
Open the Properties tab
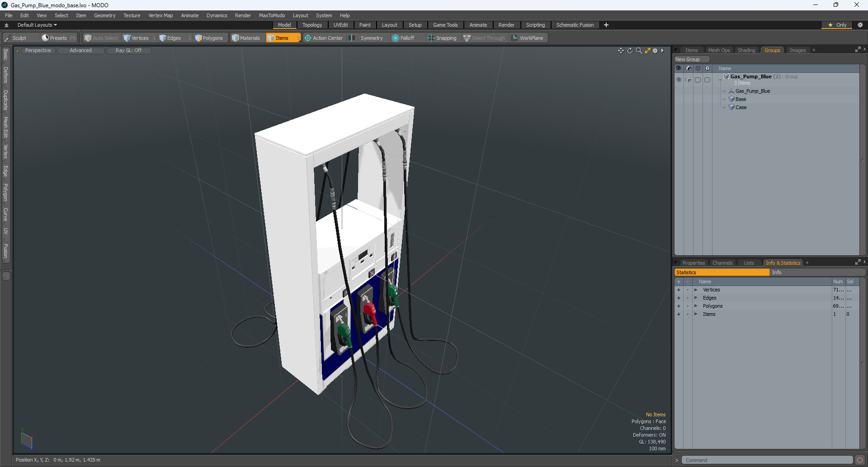(x=693, y=263)
